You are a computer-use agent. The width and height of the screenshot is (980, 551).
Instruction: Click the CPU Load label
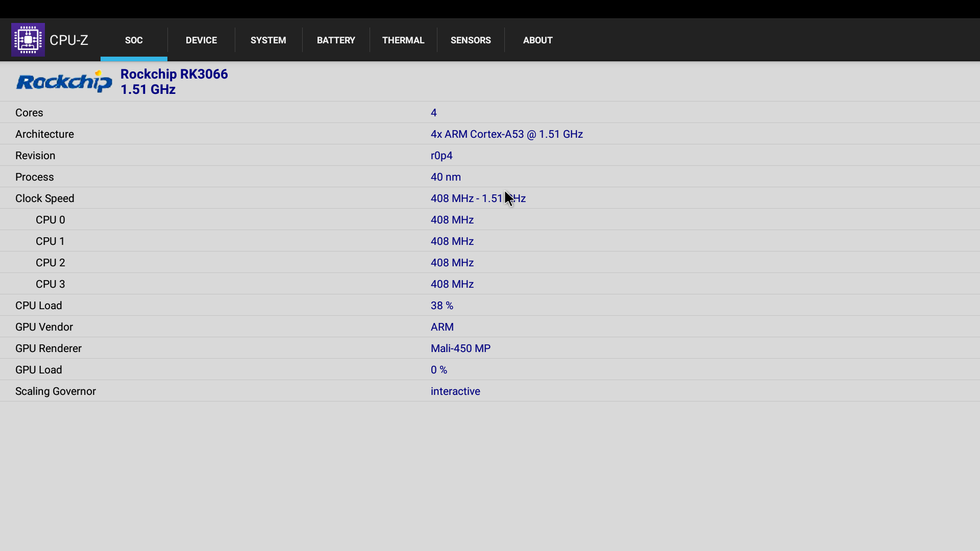point(39,306)
